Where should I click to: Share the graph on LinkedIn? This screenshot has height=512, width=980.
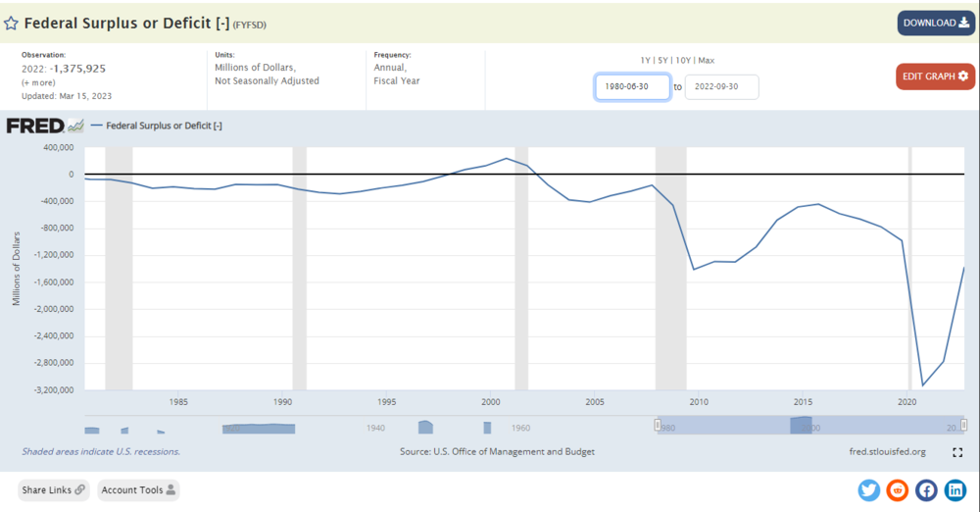click(x=955, y=490)
